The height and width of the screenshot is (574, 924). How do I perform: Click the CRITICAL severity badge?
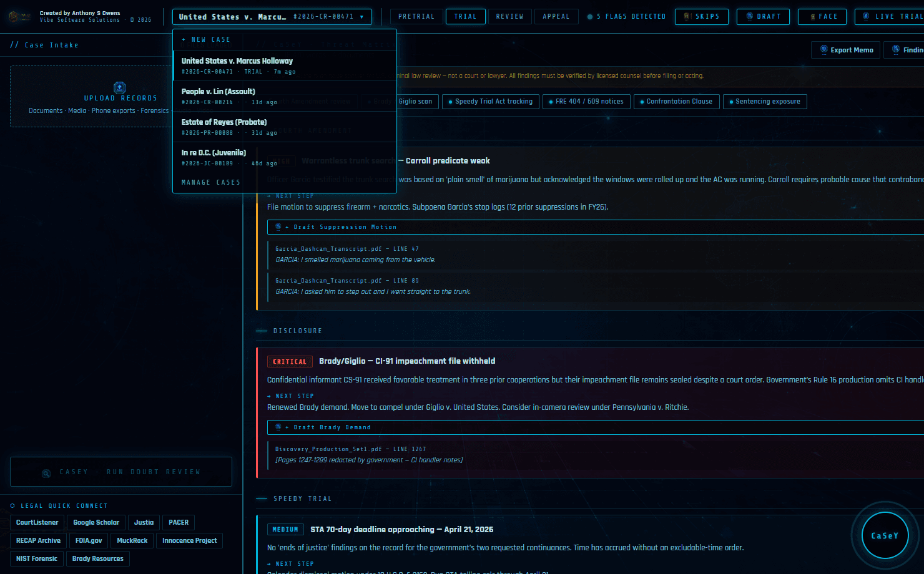[290, 362]
